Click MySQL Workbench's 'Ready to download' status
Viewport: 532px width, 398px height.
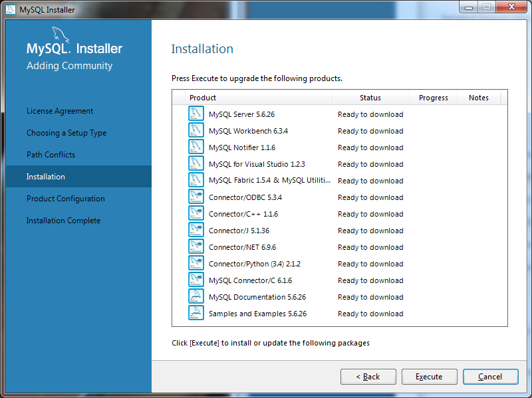point(370,131)
